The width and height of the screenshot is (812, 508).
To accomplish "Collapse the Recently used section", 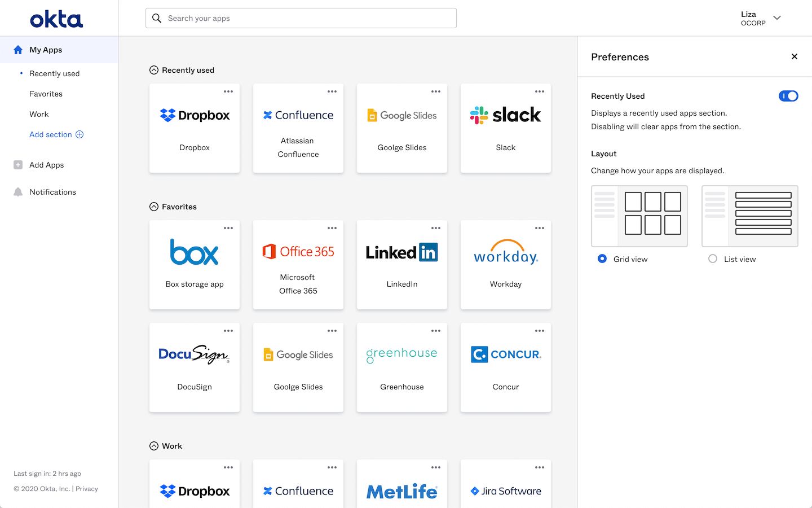I will [x=154, y=70].
